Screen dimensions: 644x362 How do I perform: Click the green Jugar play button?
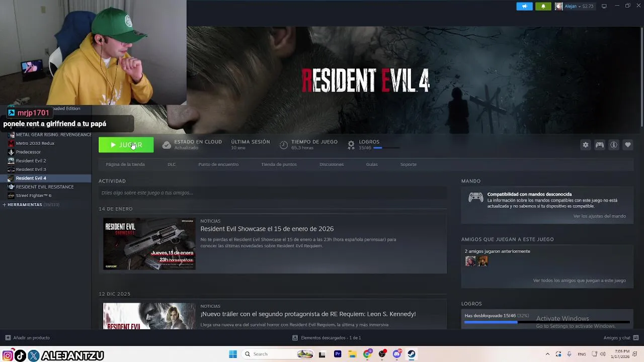[x=126, y=145]
